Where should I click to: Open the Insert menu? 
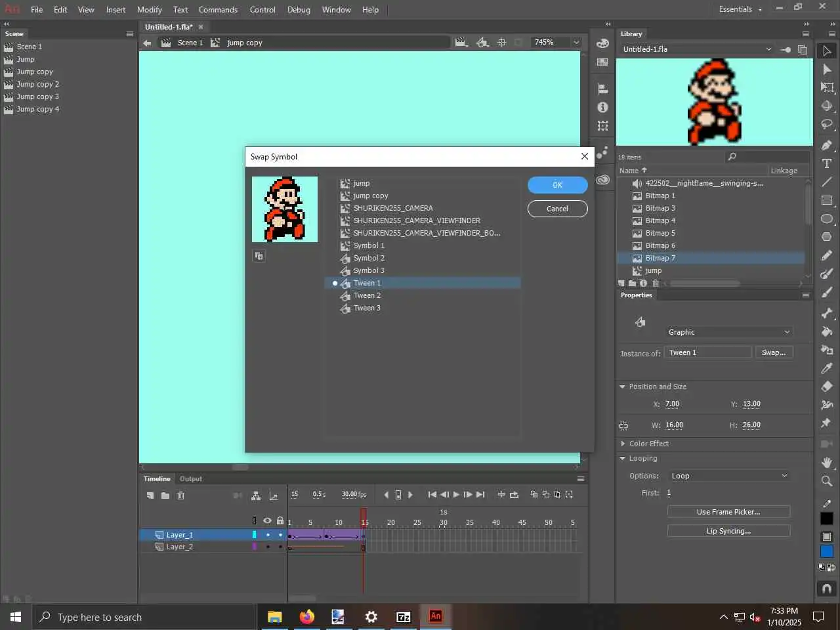tap(115, 9)
